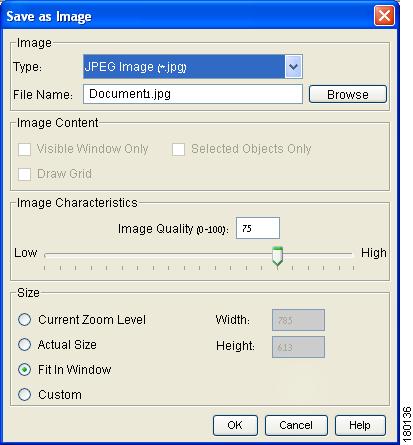Click the image quality slider thumb

277,256
